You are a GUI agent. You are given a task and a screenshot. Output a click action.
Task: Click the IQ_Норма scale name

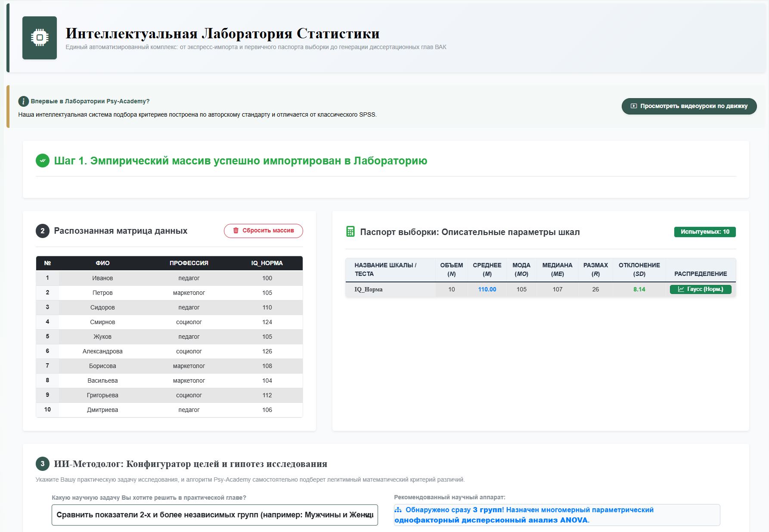coord(369,289)
